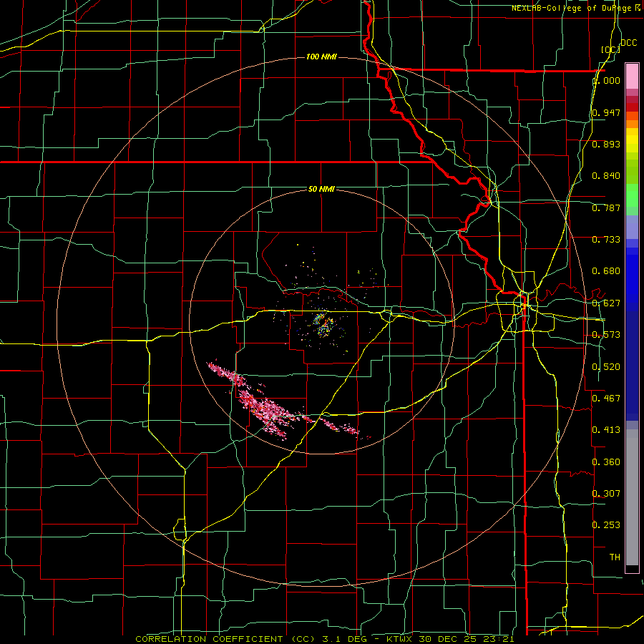644x644 pixels.
Task: Select the 0.520 scale value
Action: tap(606, 367)
